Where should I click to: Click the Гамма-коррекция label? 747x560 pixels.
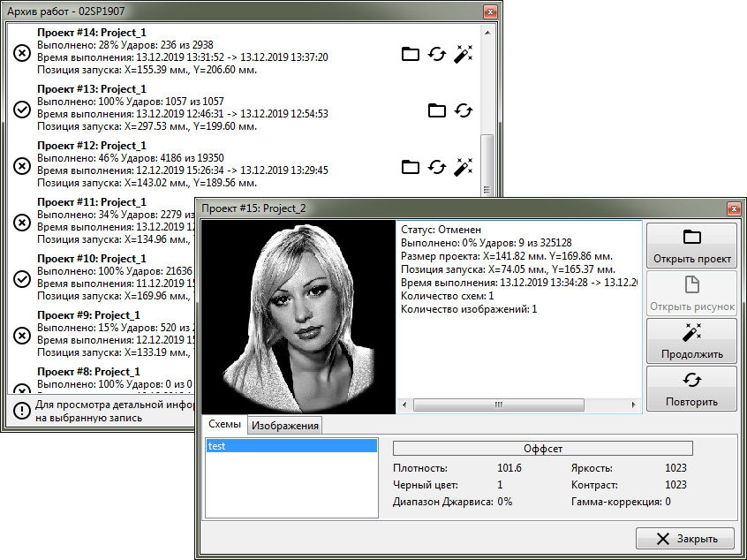pos(616,502)
